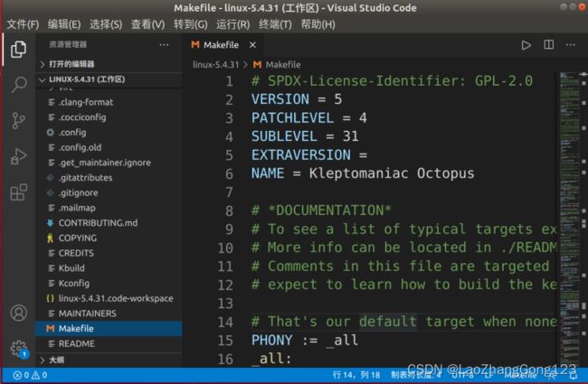The width and height of the screenshot is (588, 384).
Task: Open linux-5.4.31.code-workspace file
Action: click(x=109, y=298)
